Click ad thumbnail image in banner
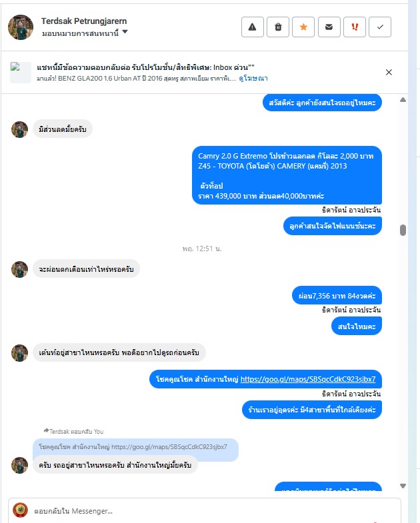The height and width of the screenshot is (523, 420). point(21,73)
